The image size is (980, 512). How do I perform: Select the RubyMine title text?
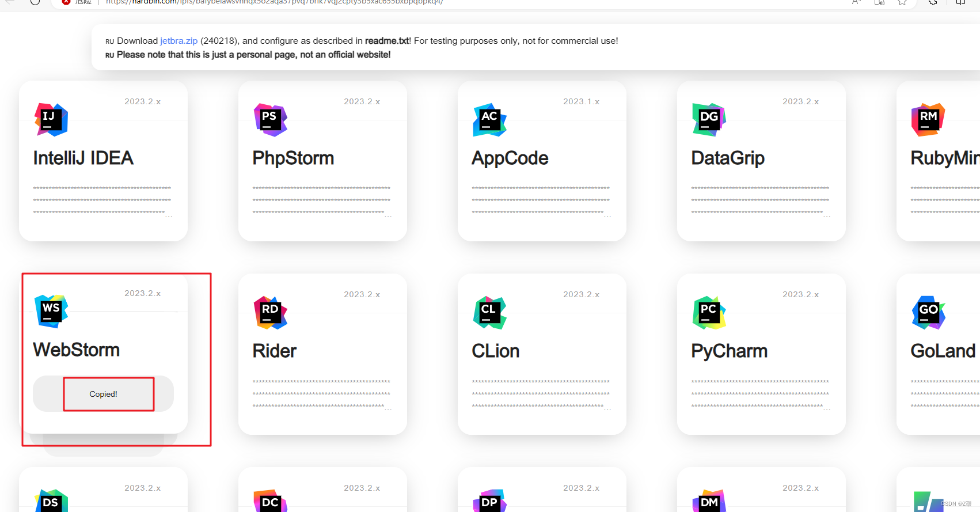(945, 158)
